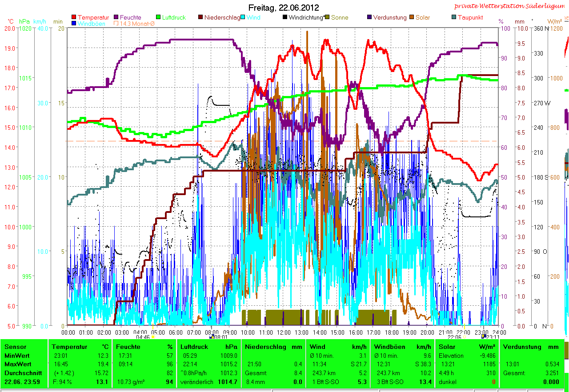Click the 04:46 sunrise marker on time axis

(x=143, y=337)
